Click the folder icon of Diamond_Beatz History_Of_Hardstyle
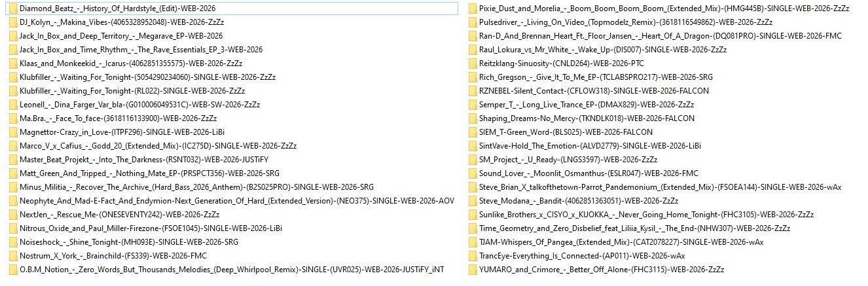 pyautogui.click(x=13, y=9)
